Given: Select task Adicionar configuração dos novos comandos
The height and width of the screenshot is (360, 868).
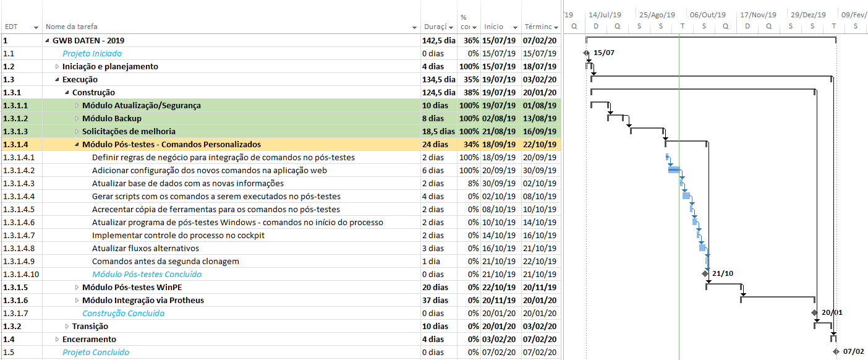Looking at the screenshot, I should click(x=210, y=171).
